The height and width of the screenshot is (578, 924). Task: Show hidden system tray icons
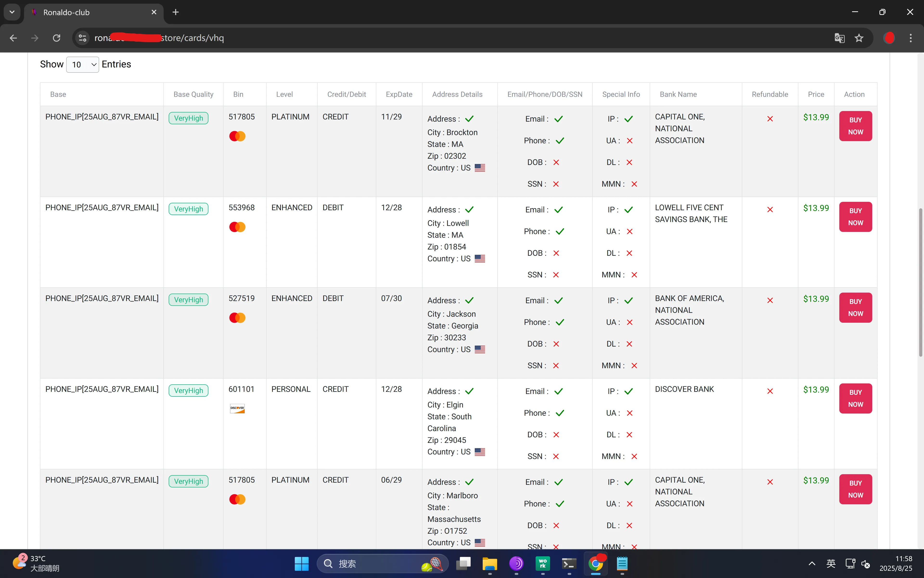[812, 564]
